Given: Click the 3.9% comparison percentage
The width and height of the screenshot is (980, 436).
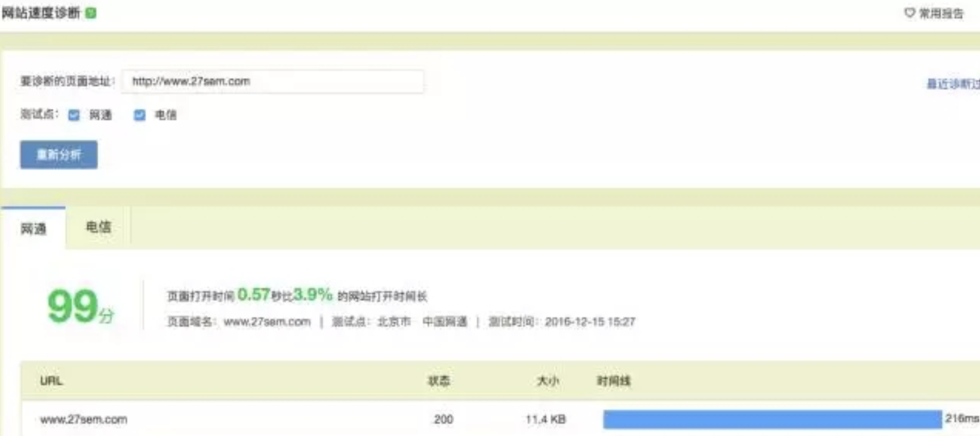Looking at the screenshot, I should 312,294.
